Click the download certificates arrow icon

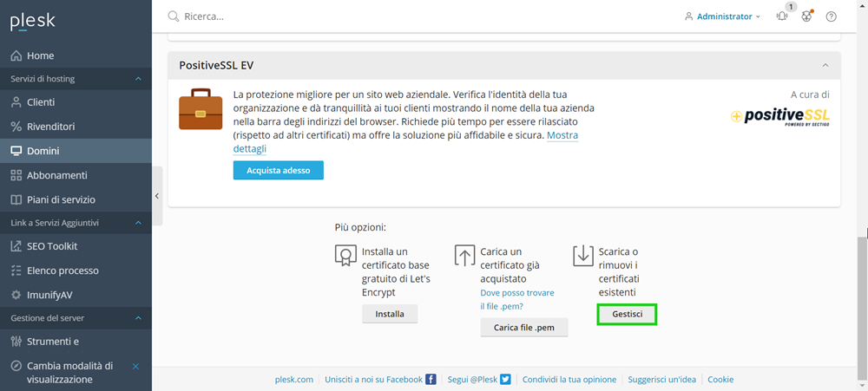click(583, 256)
